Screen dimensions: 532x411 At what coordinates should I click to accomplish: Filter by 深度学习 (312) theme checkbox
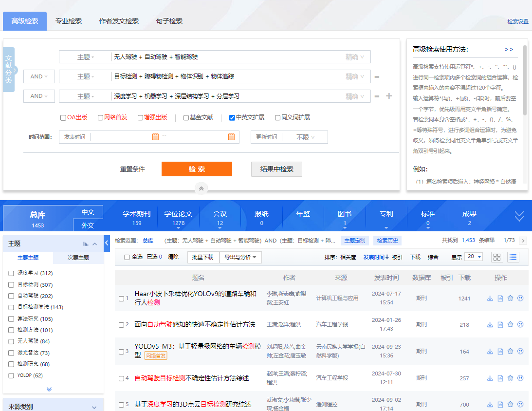click(11, 273)
